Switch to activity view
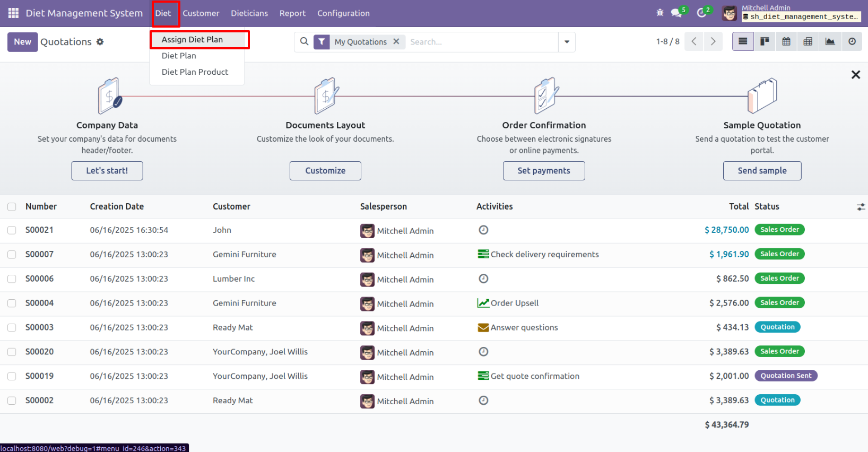The image size is (868, 452). tap(852, 41)
